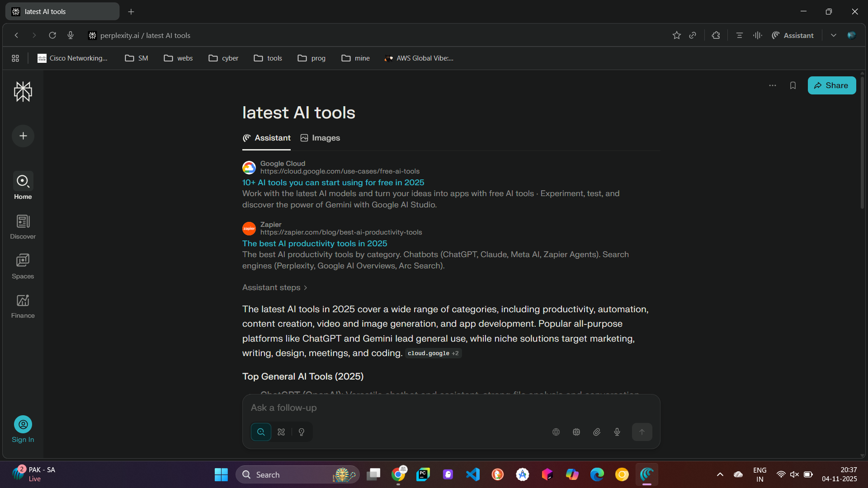Bookmark this thread with the bookmark icon
Viewport: 868px width, 488px height.
click(793, 85)
